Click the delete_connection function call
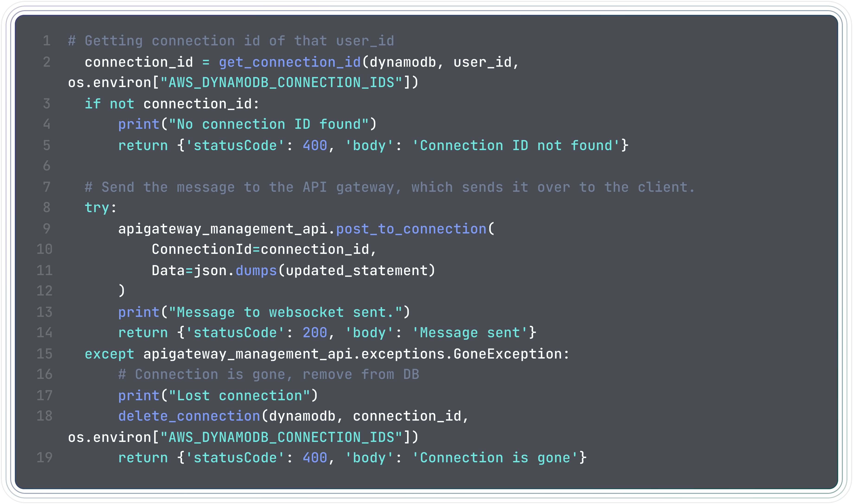This screenshot has width=853, height=504. 189,416
